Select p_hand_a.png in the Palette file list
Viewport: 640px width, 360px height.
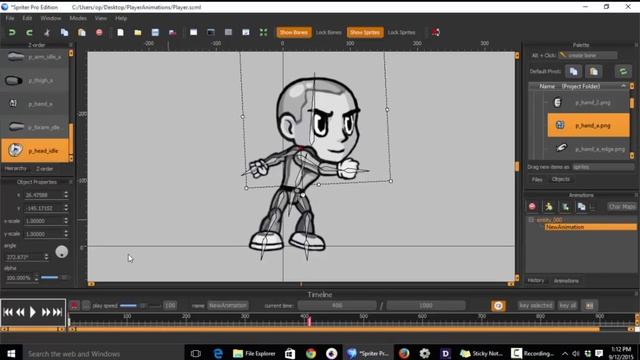[x=588, y=125]
